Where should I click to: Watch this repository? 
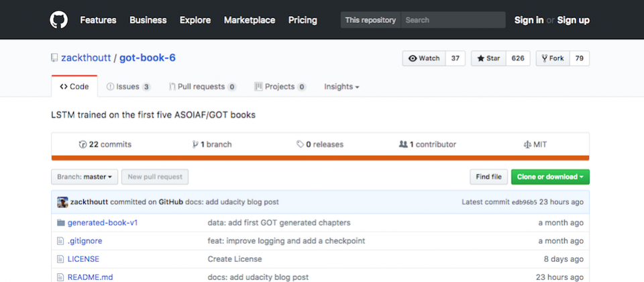[424, 58]
